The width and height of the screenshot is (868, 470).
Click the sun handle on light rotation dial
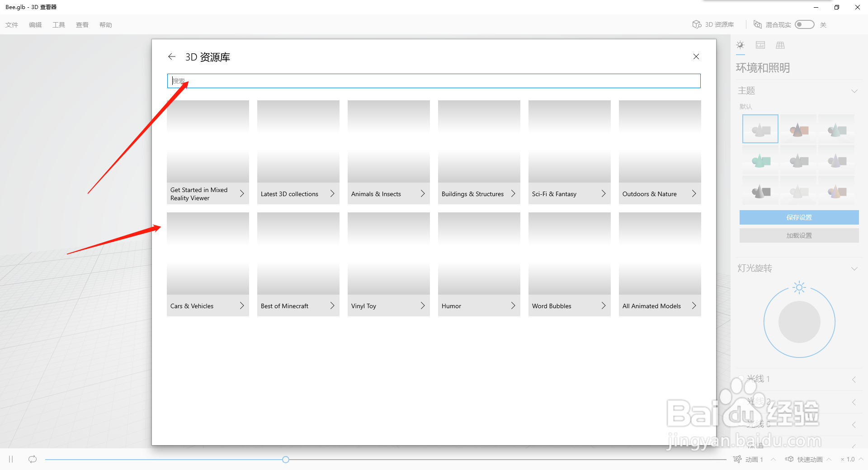pos(799,287)
